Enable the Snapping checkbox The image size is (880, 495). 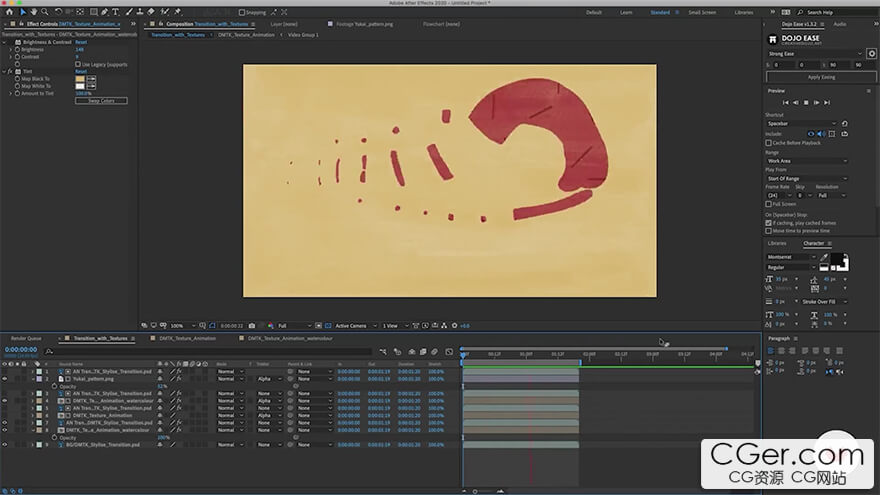pos(242,12)
